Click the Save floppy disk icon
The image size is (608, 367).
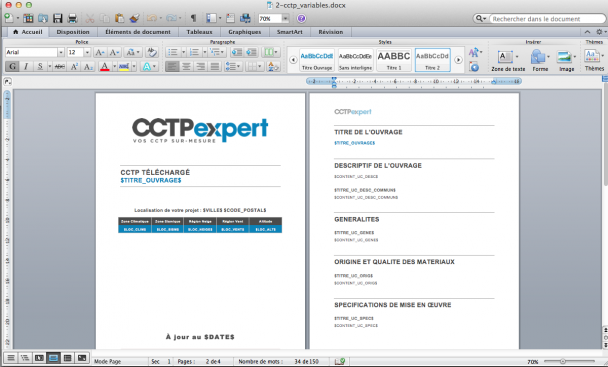pos(58,18)
